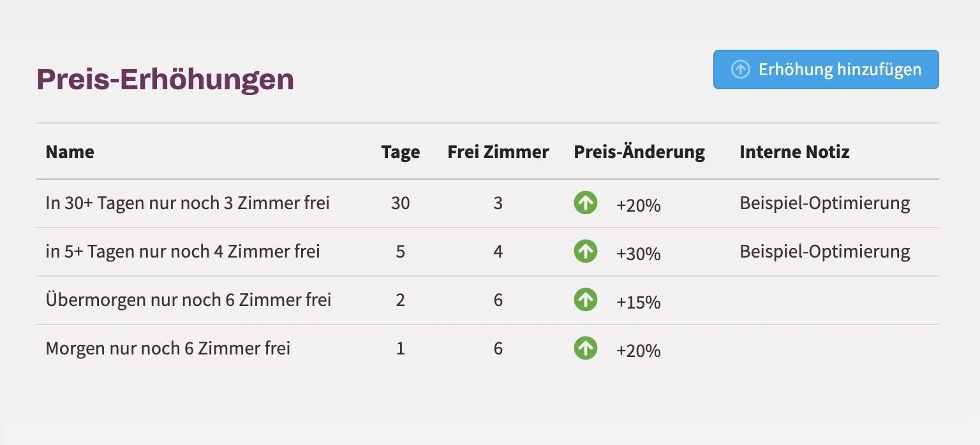Open the rule 'In 30+ Tagen nur noch 3 Zimmer frei'

point(188,203)
